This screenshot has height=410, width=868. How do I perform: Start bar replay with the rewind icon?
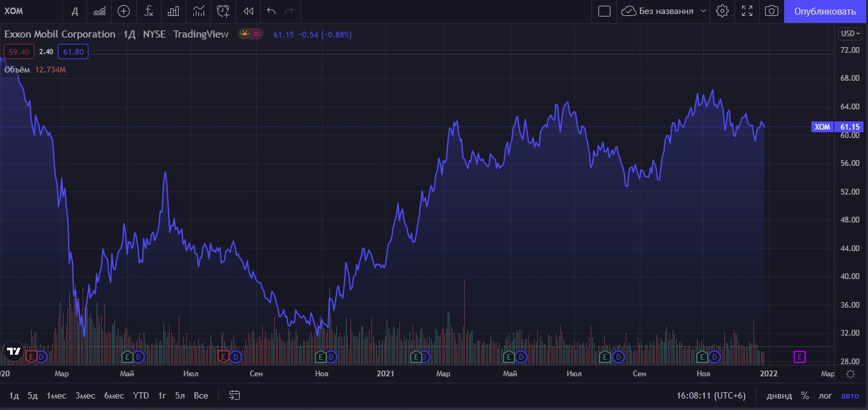249,11
